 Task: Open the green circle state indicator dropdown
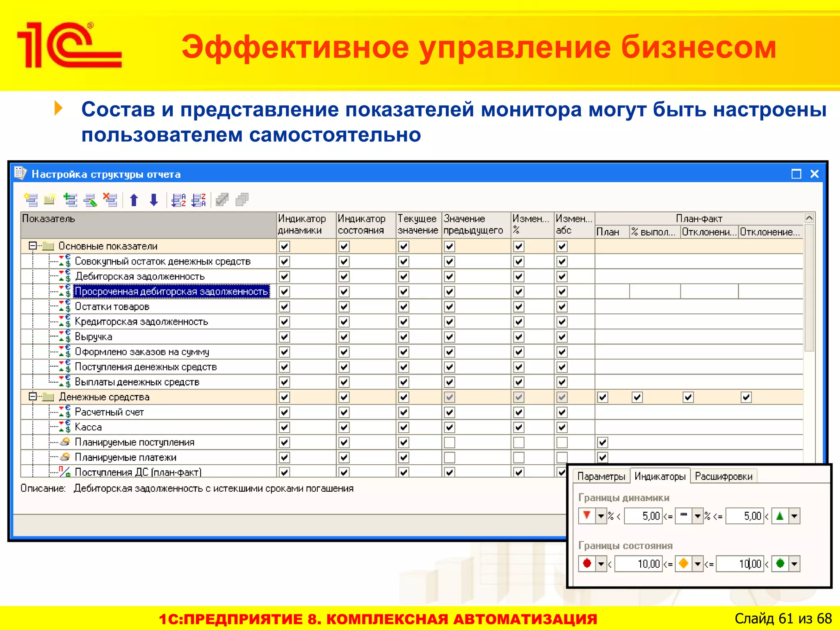click(794, 564)
